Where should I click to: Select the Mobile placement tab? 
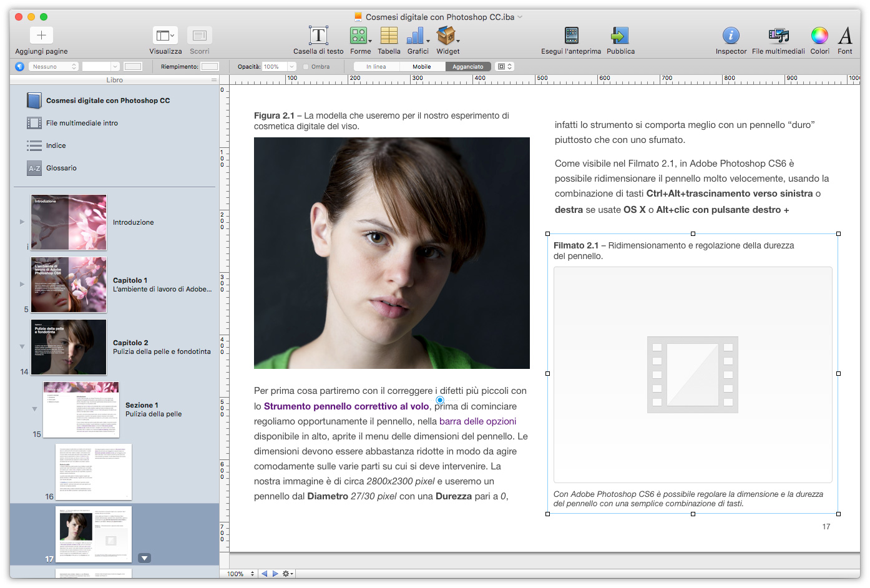coord(422,66)
